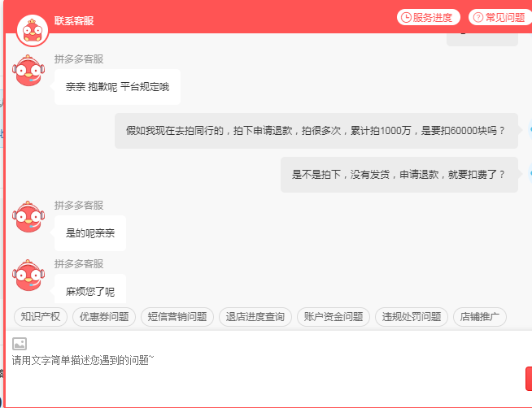Select the 店铺推广 quick topic chip
The image size is (532, 408).
coord(480,317)
